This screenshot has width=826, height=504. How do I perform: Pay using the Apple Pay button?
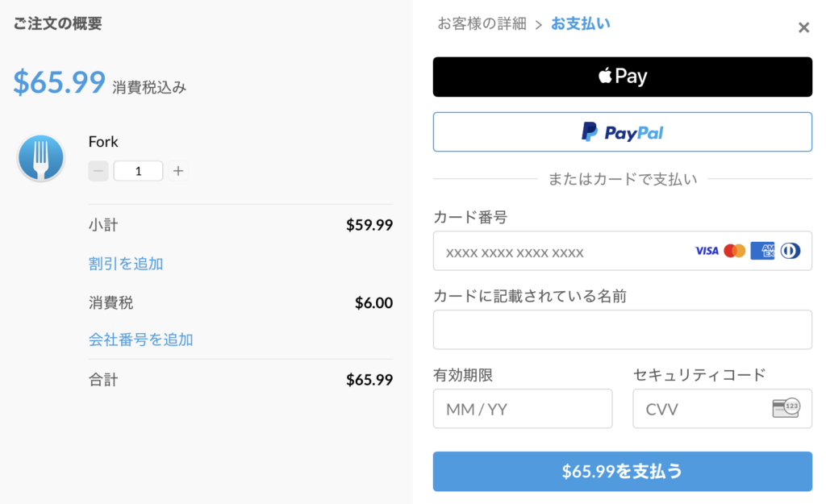tap(622, 77)
